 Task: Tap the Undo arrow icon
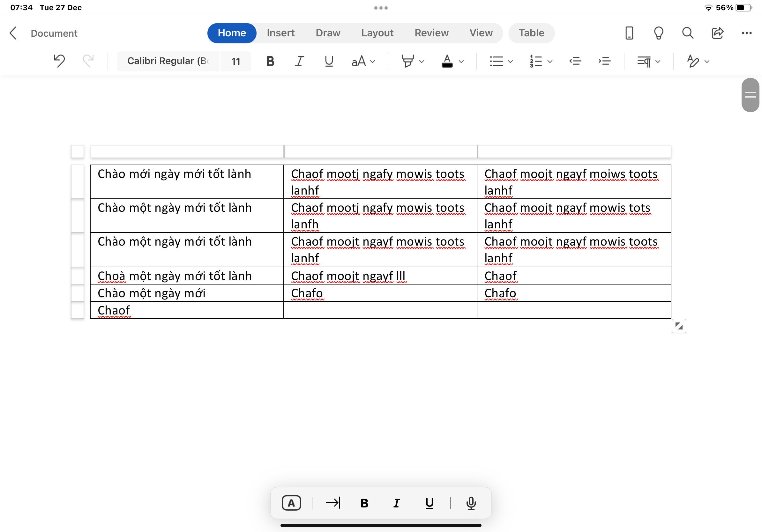59,61
